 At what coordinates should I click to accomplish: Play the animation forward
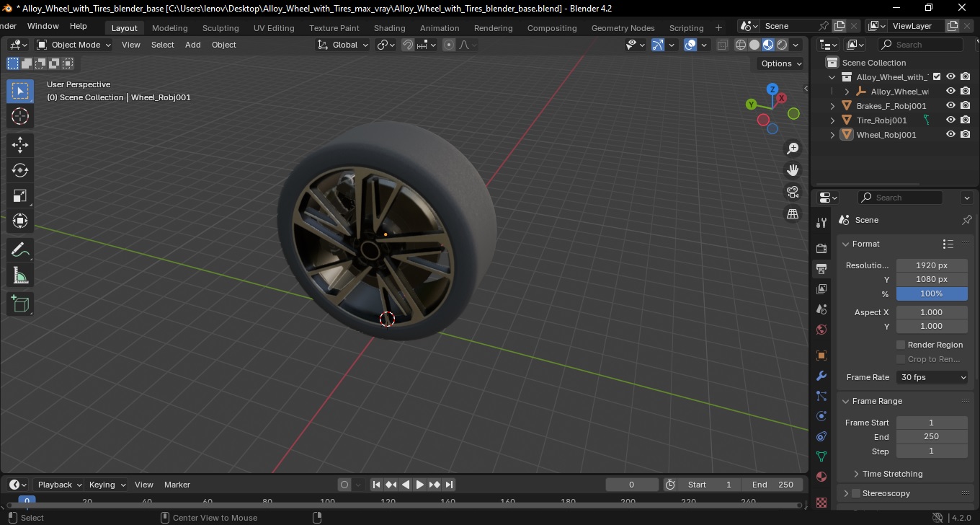coord(420,485)
